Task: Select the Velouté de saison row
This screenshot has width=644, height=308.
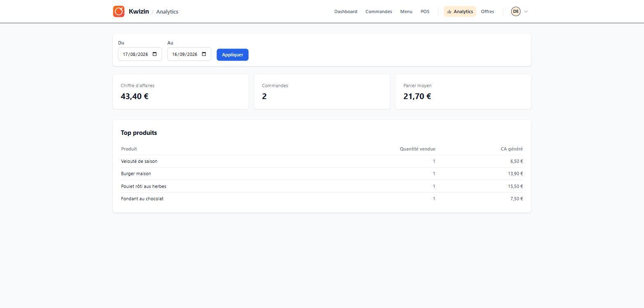Action: (322, 161)
